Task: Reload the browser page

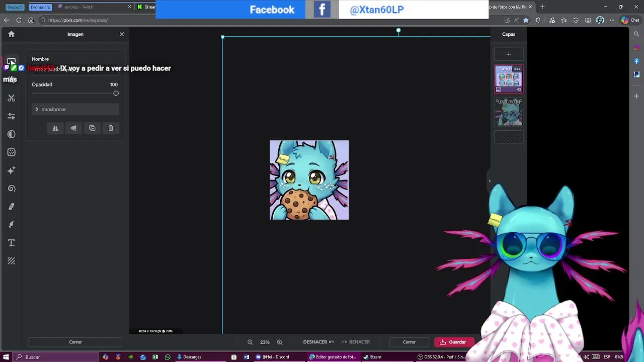Action: 19,20
